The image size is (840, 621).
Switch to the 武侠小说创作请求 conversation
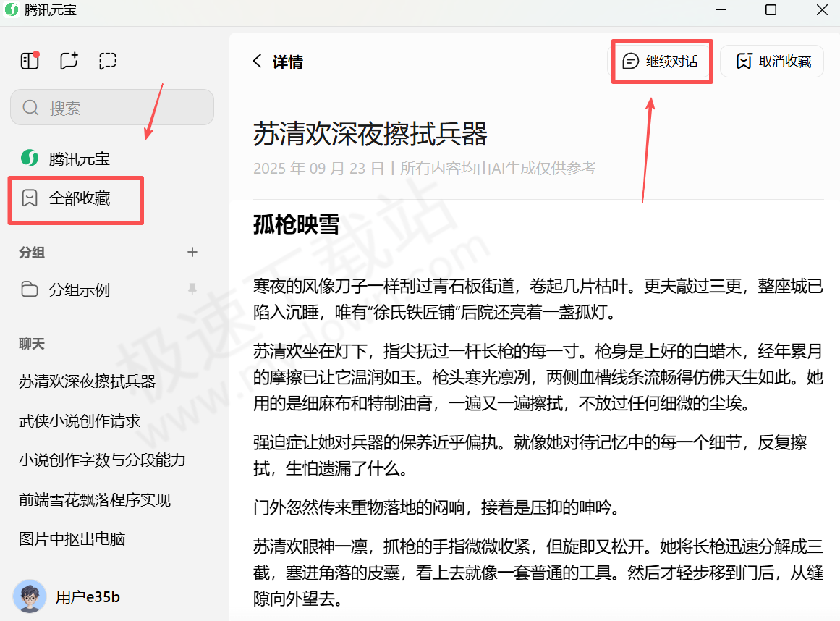[87, 420]
